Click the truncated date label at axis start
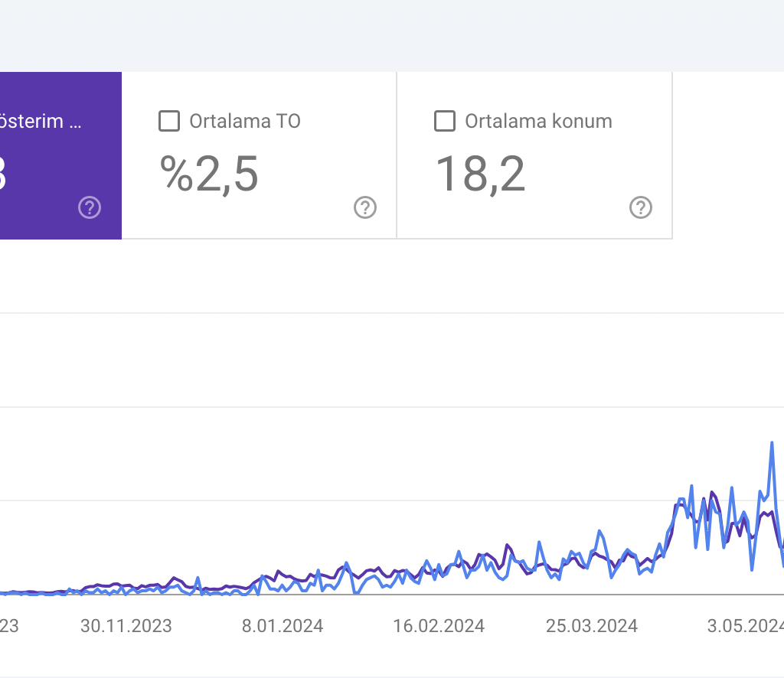This screenshot has width=784, height=678. pyautogui.click(x=8, y=626)
